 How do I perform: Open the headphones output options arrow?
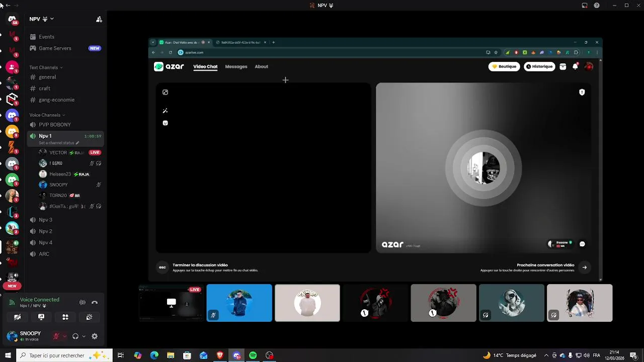(x=84, y=336)
